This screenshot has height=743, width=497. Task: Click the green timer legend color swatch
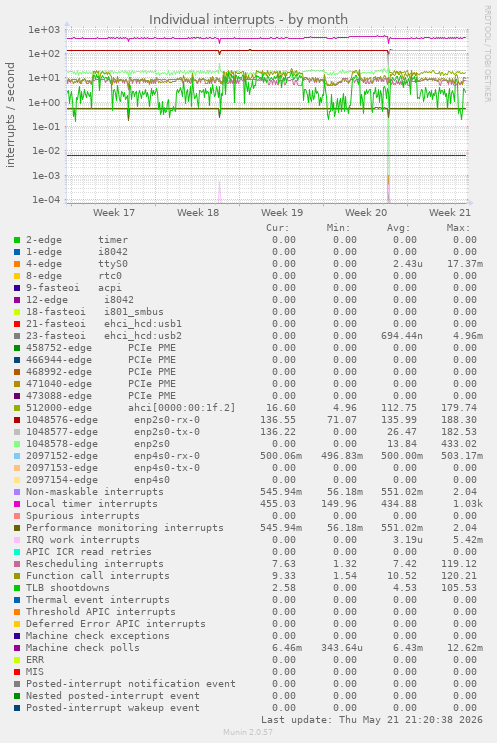coord(17,240)
